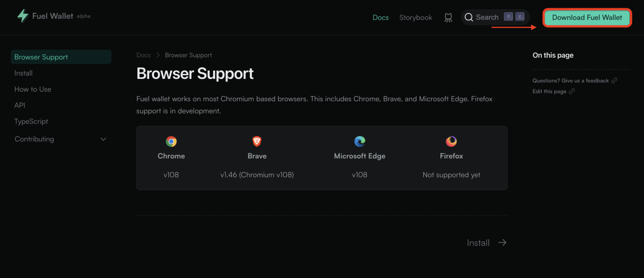
Task: Click the Download Fuel Wallet button
Action: [587, 18]
